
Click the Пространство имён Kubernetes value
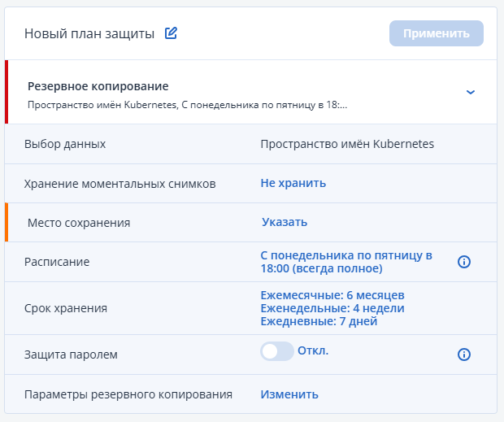(347, 144)
